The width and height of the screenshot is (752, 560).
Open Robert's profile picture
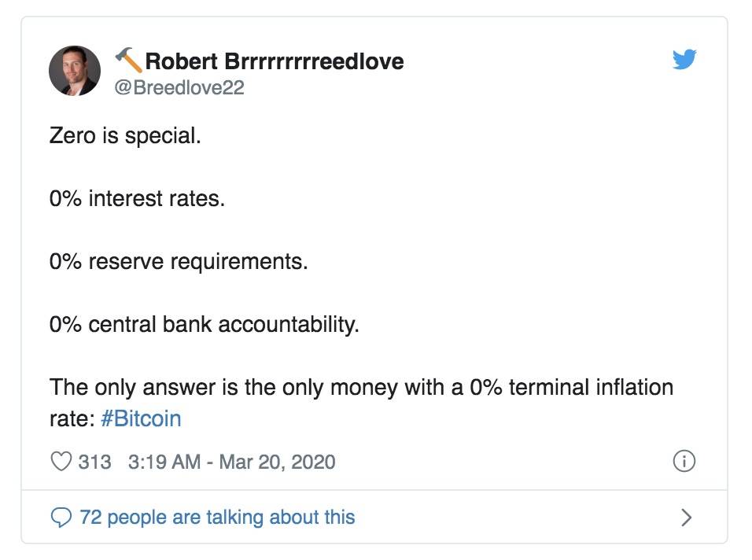(75, 71)
